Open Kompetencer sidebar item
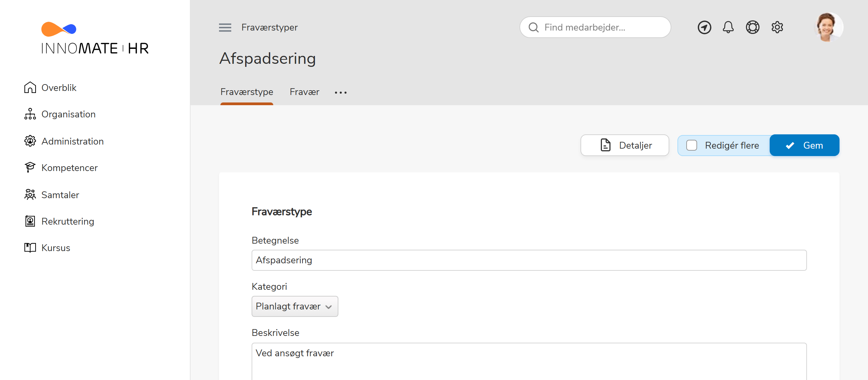 click(70, 168)
